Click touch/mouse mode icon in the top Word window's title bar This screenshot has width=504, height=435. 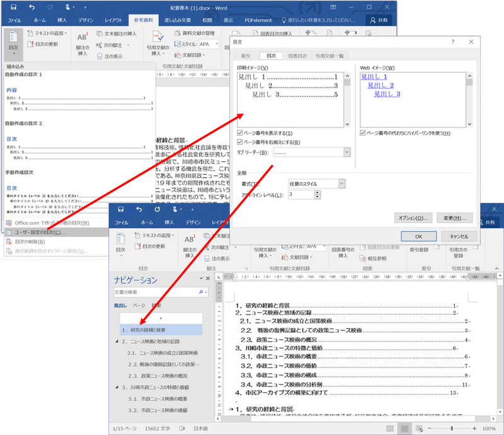pyautogui.click(x=67, y=7)
